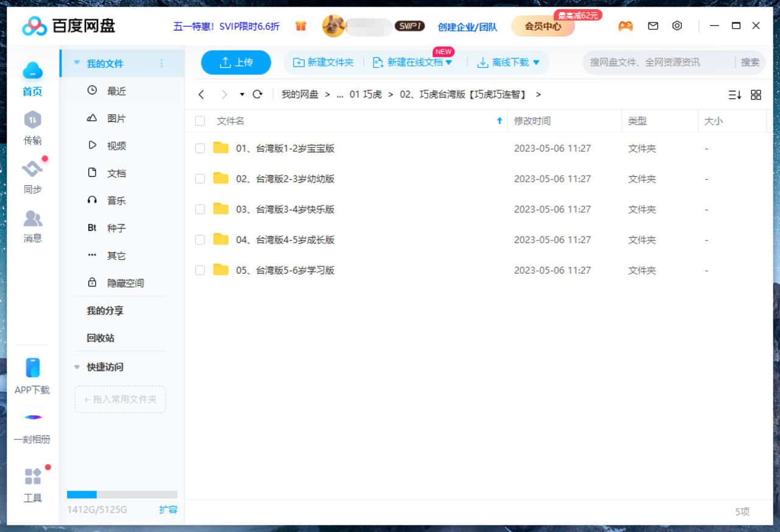
Task: Open the 首页 home sidebar icon
Action: tap(32, 79)
